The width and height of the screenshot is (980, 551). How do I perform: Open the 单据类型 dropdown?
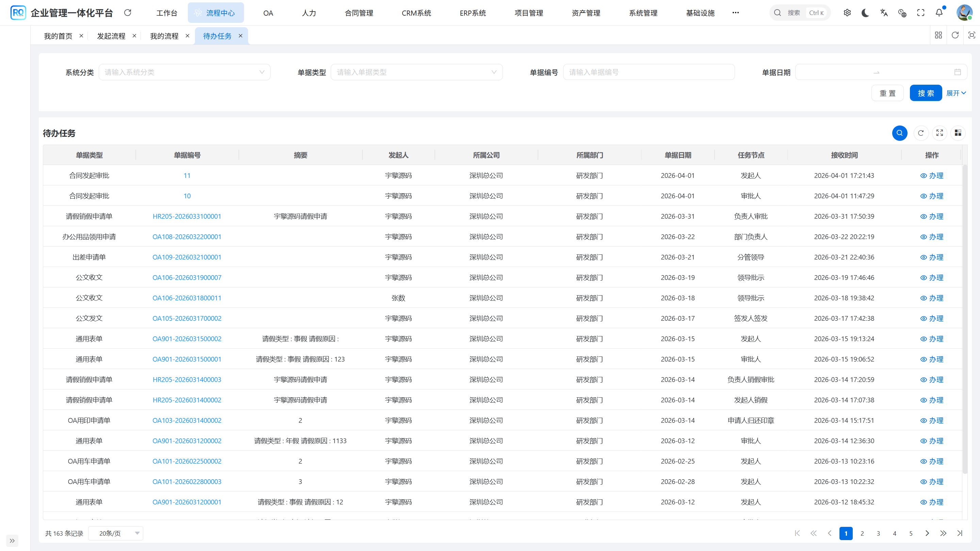[x=416, y=72]
